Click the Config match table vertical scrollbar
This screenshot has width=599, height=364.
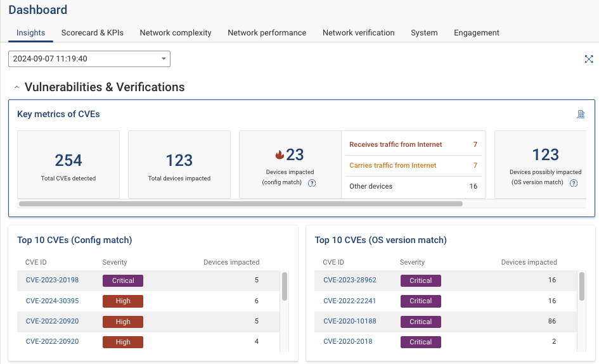pyautogui.click(x=285, y=287)
